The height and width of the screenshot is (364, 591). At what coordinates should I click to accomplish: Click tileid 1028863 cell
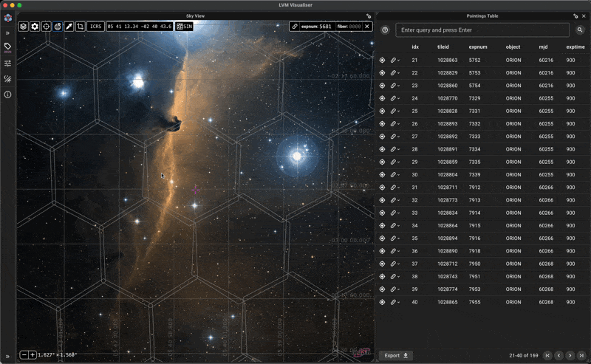[x=448, y=61]
